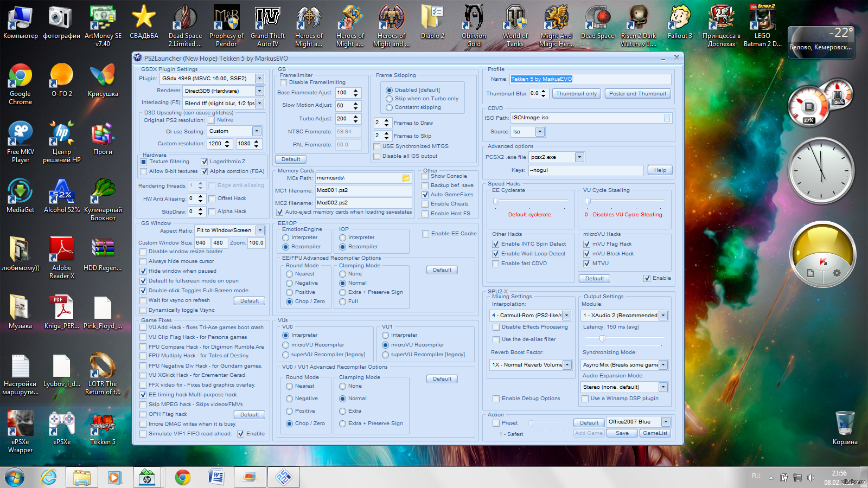
Task: Launch HDD.Regen desktop icon
Action: tap(103, 254)
